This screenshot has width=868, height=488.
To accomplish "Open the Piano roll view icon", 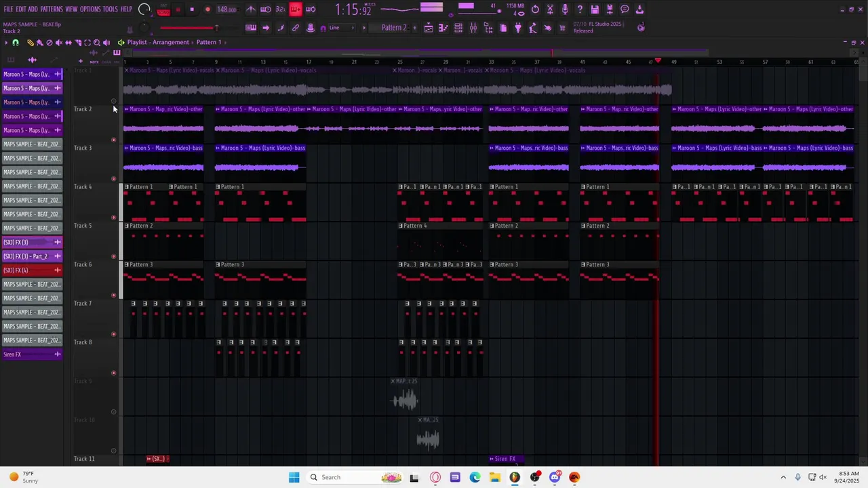I will point(443,28).
